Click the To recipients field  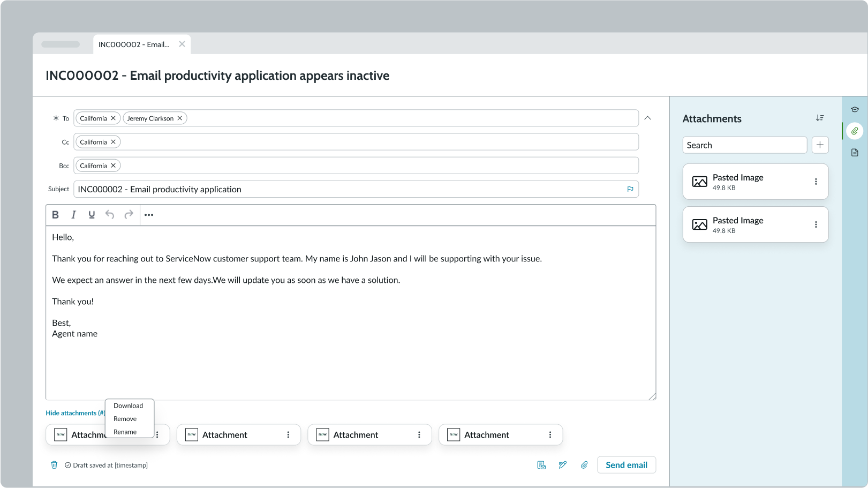pos(356,118)
